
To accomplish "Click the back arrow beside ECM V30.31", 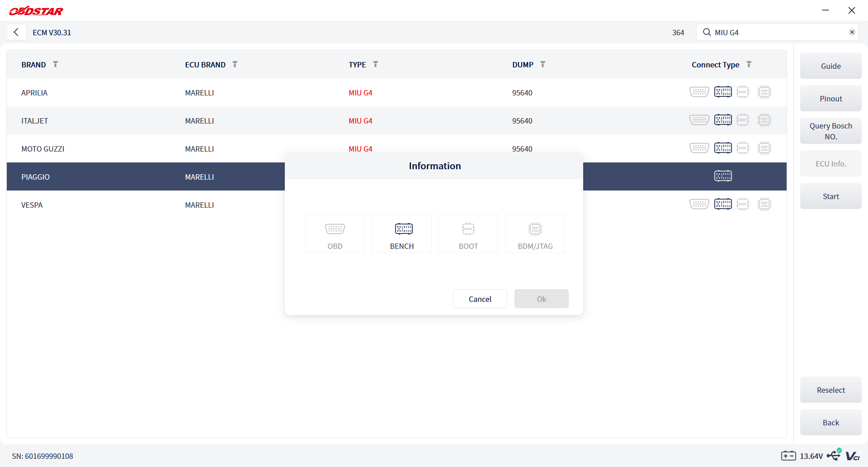I will click(16, 32).
